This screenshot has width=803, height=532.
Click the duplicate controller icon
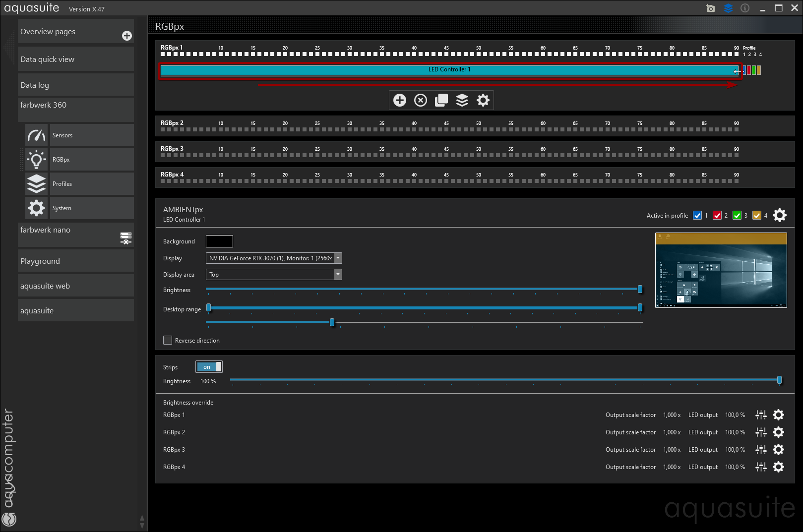pyautogui.click(x=441, y=100)
